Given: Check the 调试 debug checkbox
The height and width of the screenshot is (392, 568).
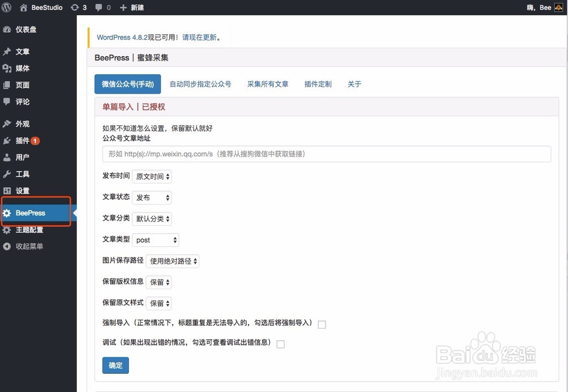Looking at the screenshot, I should (280, 344).
